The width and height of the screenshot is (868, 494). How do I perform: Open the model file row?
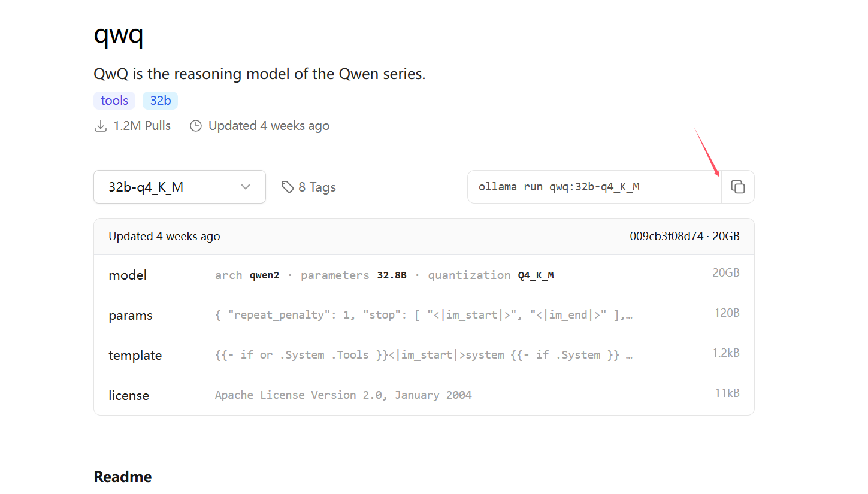[424, 275]
